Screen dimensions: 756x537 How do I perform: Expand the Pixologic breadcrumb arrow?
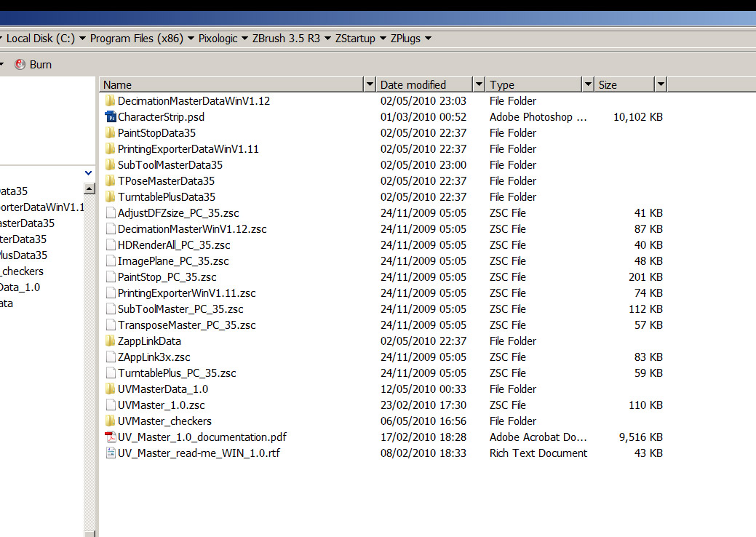tap(244, 38)
